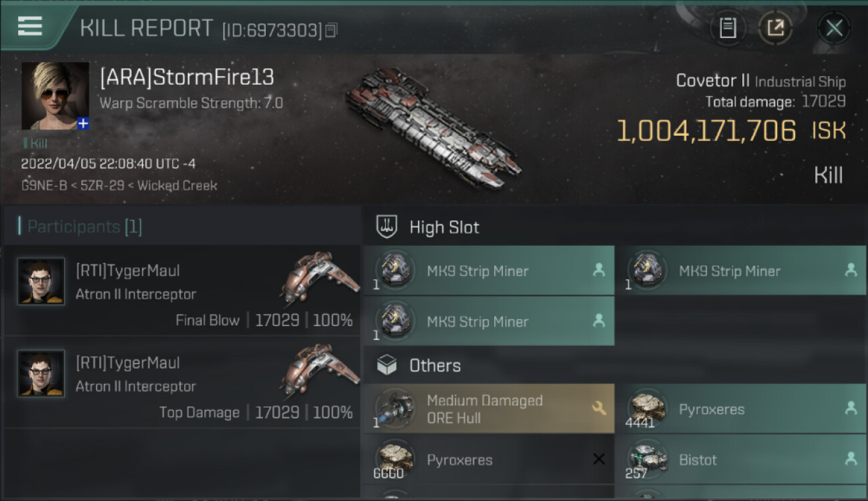This screenshot has height=501, width=868.
Task: Add StormFire13 with the plus badge
Action: coord(83,124)
